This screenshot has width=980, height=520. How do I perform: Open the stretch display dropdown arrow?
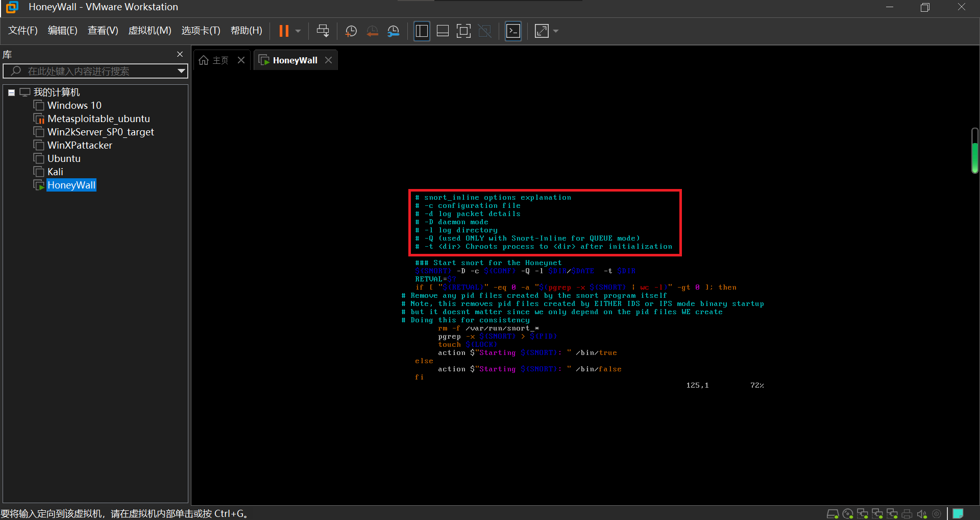pyautogui.click(x=556, y=31)
